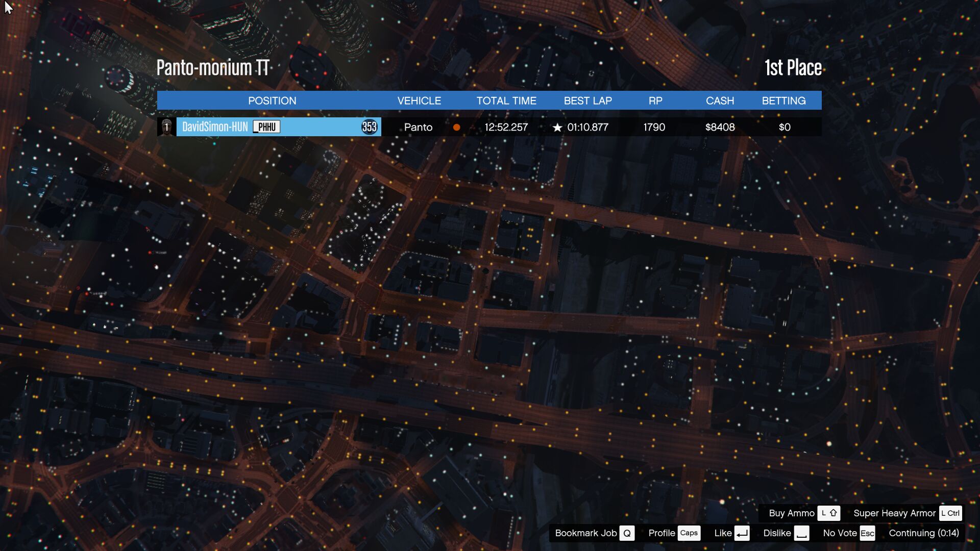Click the L Shift key icon for Buy Ammo
Image resolution: width=980 pixels, height=551 pixels.
[x=828, y=513]
